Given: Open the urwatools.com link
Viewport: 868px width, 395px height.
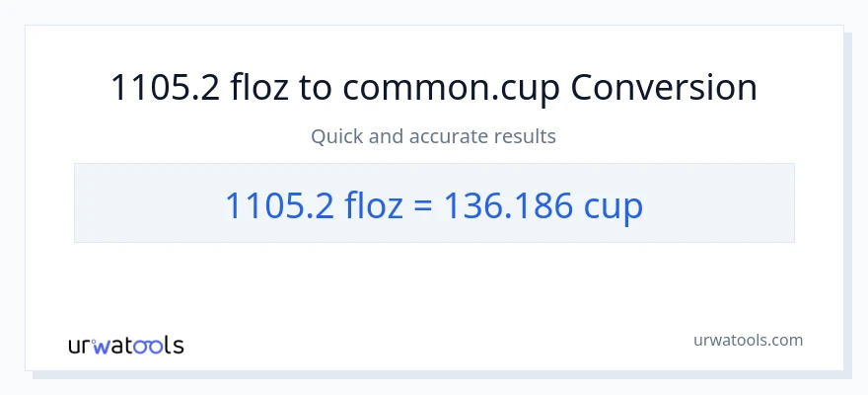Looking at the screenshot, I should click(x=748, y=340).
